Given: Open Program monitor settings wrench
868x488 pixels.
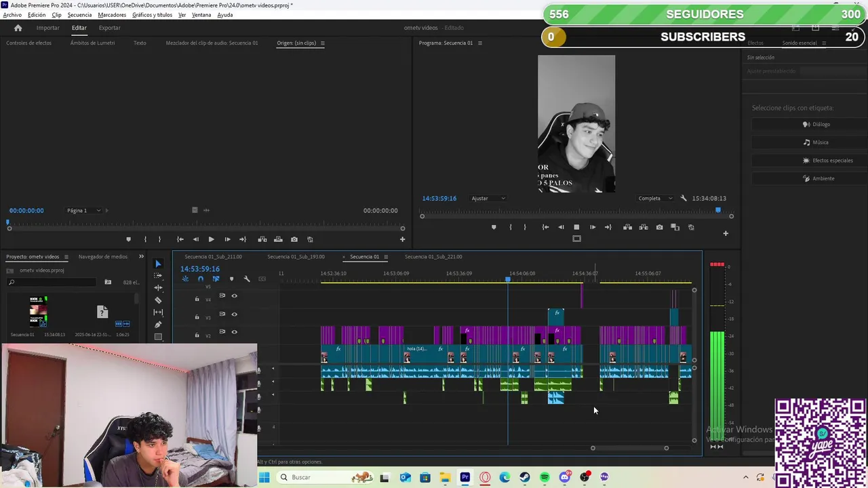Looking at the screenshot, I should coord(684,199).
